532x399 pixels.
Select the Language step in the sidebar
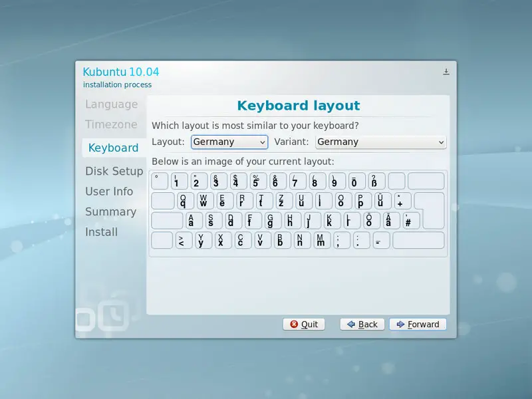tap(111, 104)
